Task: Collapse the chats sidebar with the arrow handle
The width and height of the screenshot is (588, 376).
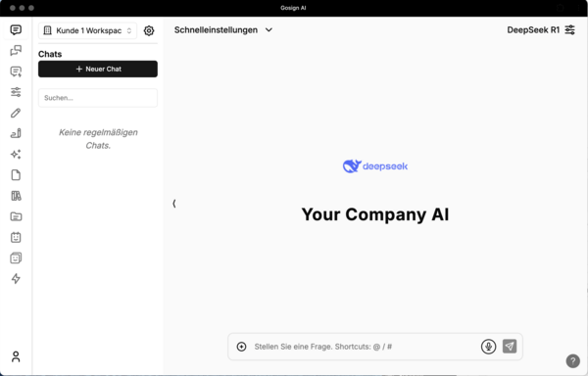Action: [174, 204]
